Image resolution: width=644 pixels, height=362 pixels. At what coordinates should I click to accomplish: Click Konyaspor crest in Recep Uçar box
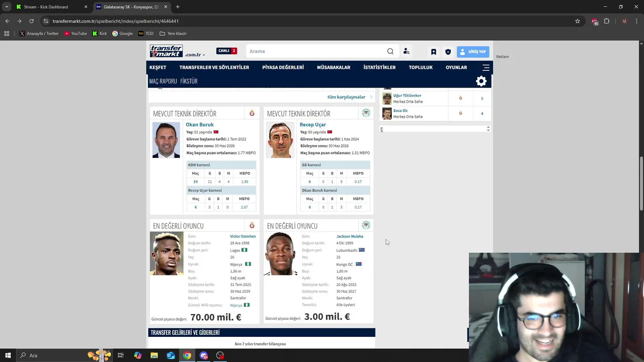[366, 113]
